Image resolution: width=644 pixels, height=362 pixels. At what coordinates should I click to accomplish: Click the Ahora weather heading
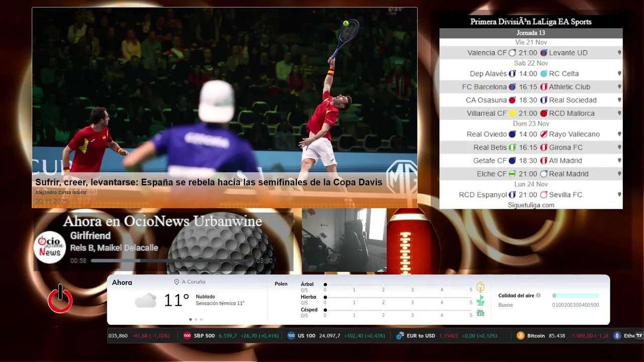click(x=122, y=283)
